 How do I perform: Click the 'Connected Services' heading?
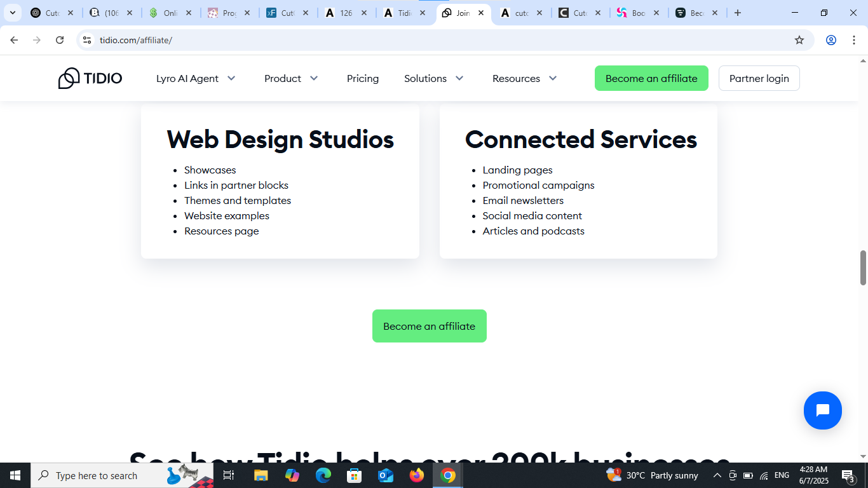581,139
